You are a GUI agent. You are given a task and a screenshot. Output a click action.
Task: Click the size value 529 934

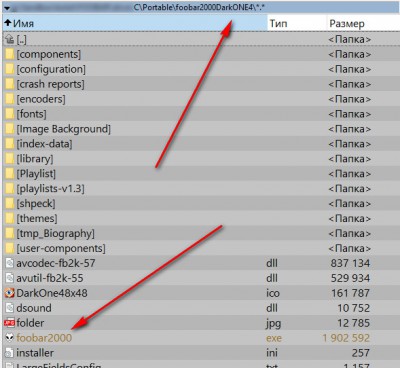(350, 278)
